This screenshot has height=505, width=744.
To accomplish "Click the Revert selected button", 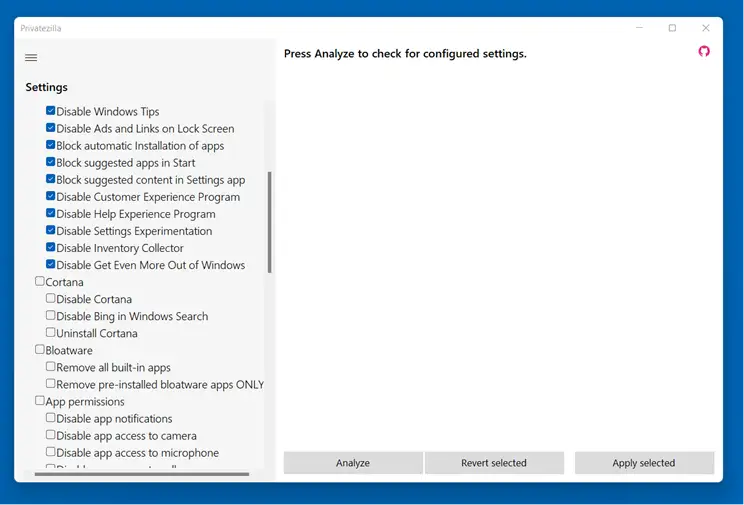I will coord(494,463).
